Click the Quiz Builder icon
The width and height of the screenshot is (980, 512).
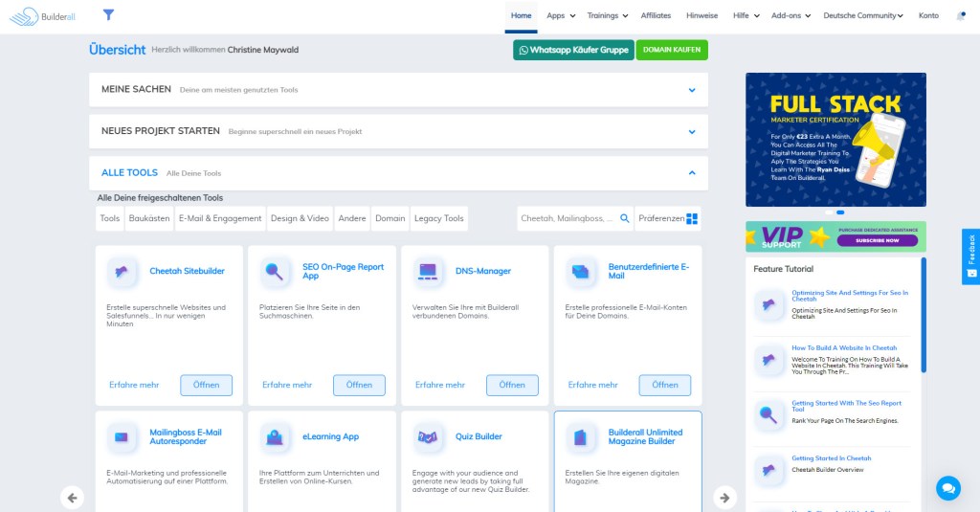(430, 437)
